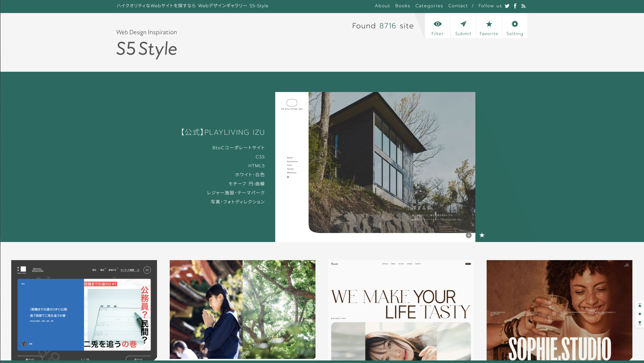The width and height of the screenshot is (644, 363).
Task: Open the SOPHIE.STUDIO thumbnail
Action: [x=559, y=310]
